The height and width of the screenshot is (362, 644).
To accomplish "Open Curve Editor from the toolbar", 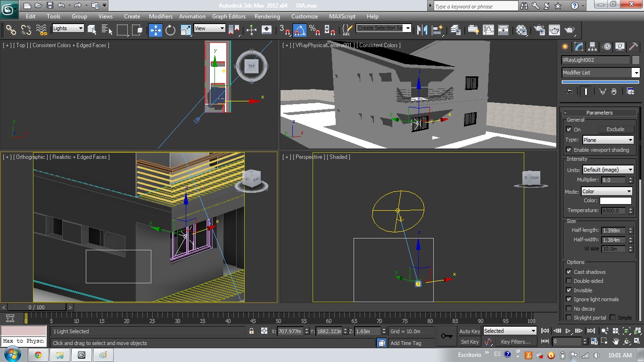I will point(488,30).
